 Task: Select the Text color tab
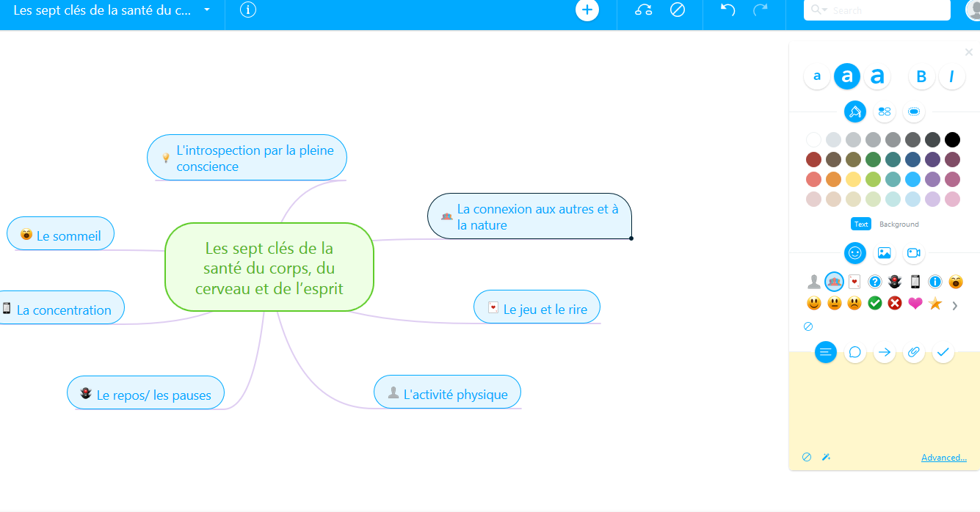(x=860, y=224)
